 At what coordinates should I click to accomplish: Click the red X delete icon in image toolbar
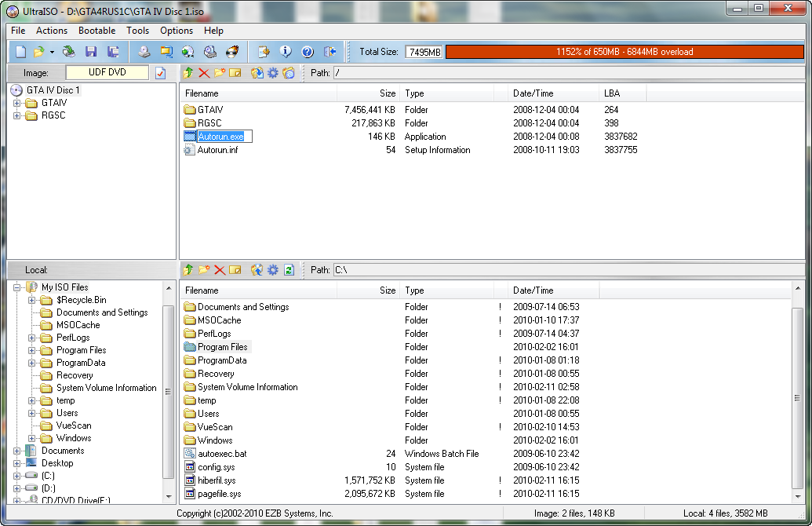coord(204,73)
